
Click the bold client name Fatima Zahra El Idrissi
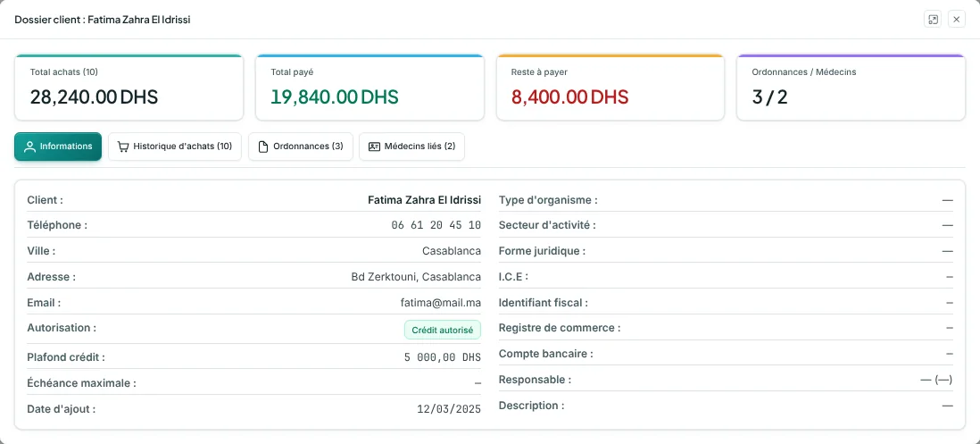pyautogui.click(x=424, y=200)
